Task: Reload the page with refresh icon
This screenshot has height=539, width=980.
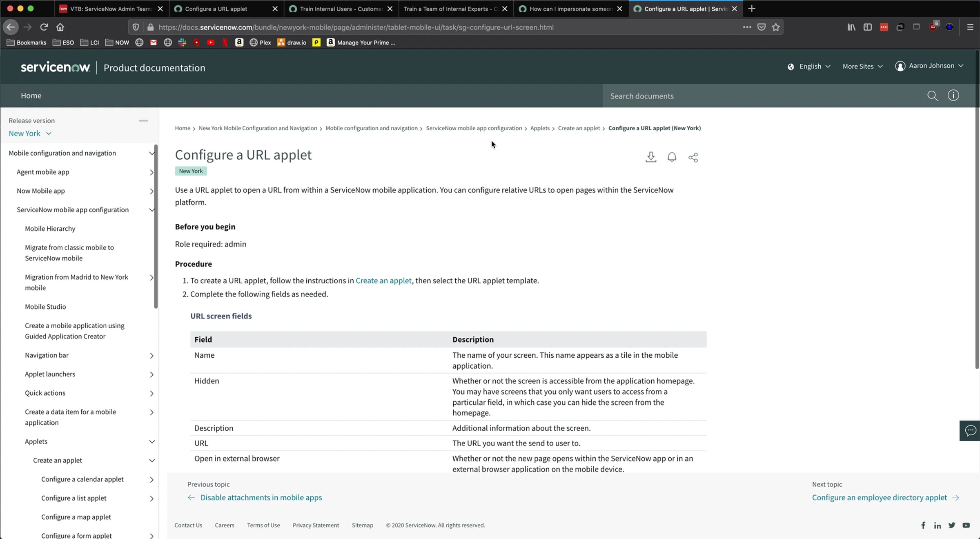Action: [44, 27]
